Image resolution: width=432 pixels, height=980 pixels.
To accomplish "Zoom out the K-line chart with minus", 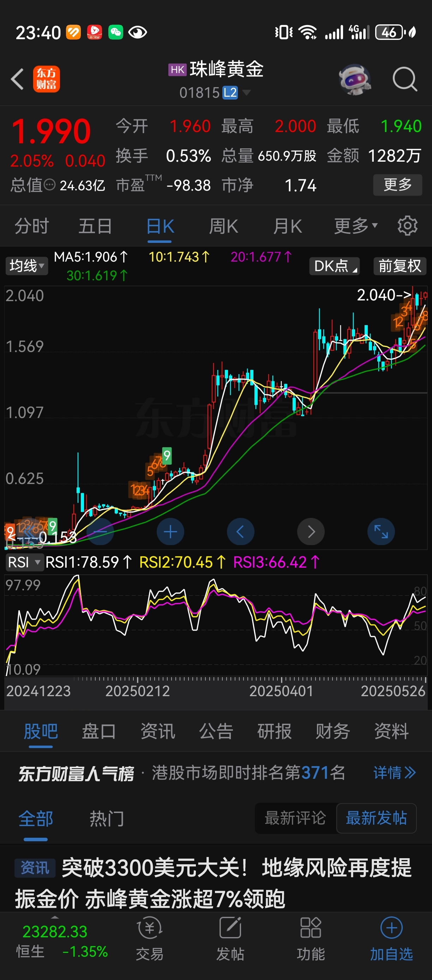I will coord(100,531).
